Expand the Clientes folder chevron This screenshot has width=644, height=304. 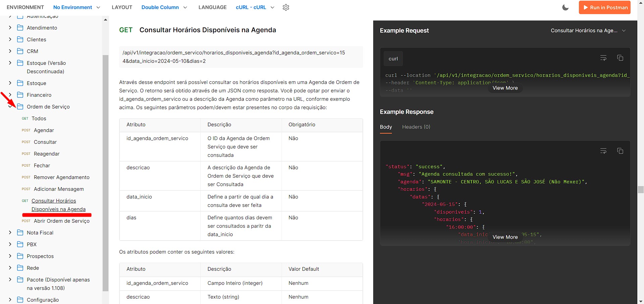click(x=10, y=39)
